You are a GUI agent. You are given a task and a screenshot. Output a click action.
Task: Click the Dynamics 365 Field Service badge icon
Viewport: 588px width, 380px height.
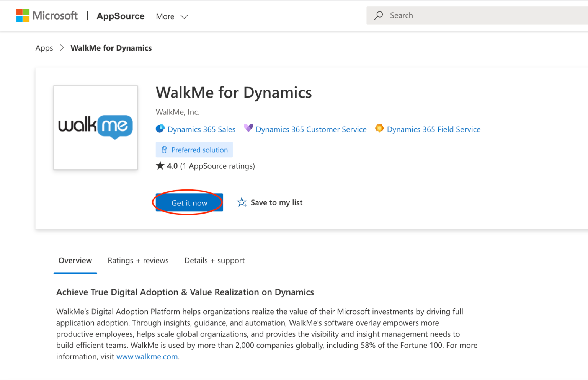tap(379, 128)
